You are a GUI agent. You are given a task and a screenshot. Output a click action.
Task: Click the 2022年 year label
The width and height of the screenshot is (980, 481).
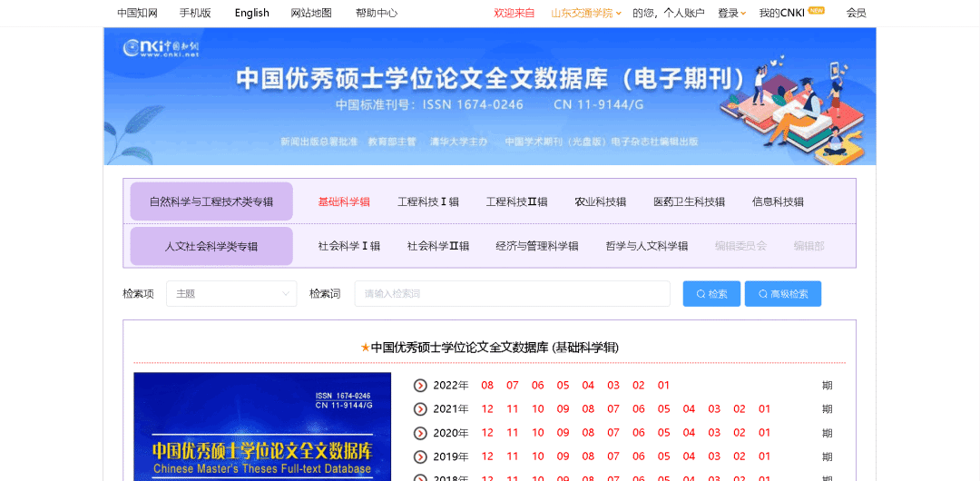click(x=451, y=386)
